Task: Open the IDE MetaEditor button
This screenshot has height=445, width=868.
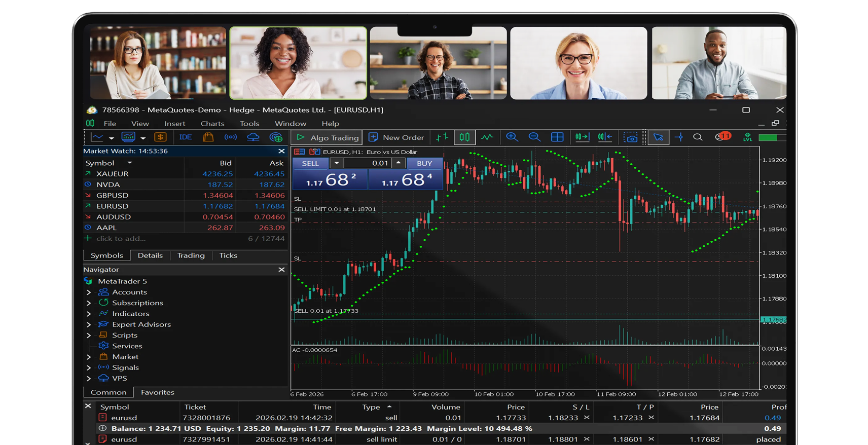Action: [186, 137]
